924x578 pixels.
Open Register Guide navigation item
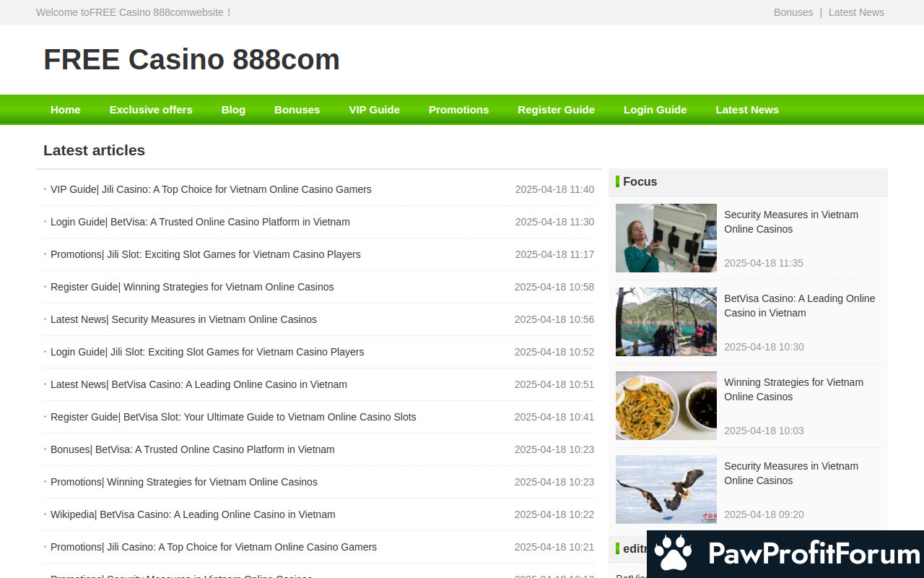coord(556,110)
